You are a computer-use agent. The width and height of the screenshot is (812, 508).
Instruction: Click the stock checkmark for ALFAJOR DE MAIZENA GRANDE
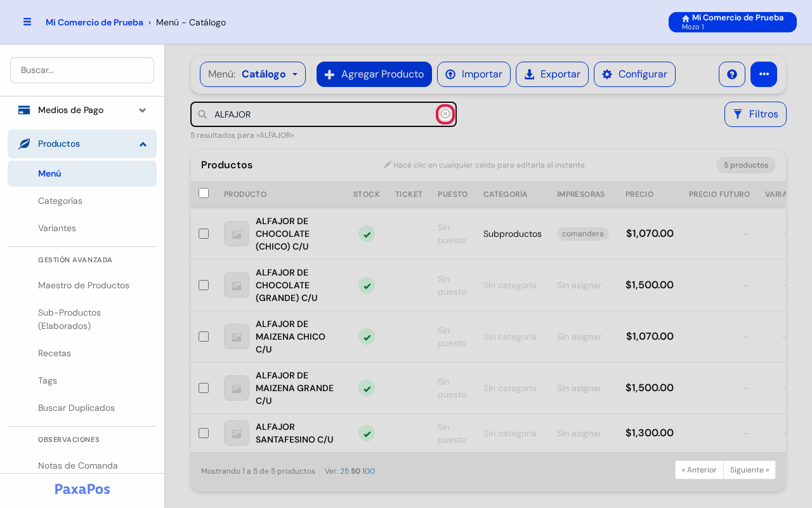(x=367, y=388)
